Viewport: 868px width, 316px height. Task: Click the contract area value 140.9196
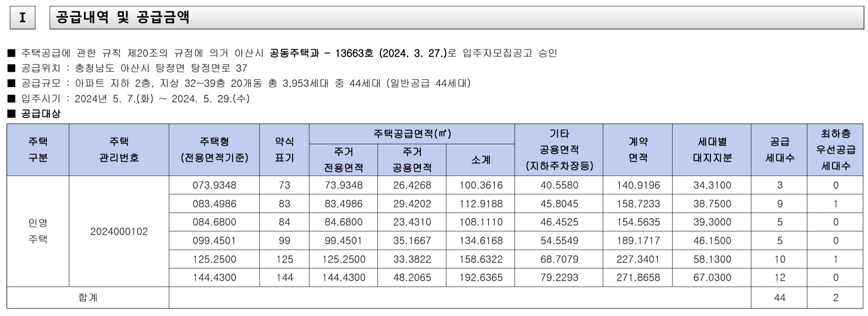[x=638, y=185]
